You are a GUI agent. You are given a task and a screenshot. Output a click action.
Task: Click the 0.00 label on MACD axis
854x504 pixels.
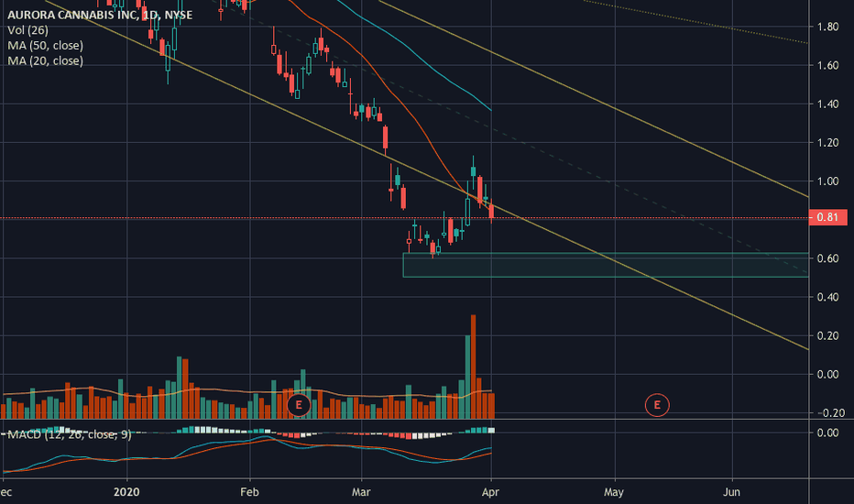(x=827, y=433)
